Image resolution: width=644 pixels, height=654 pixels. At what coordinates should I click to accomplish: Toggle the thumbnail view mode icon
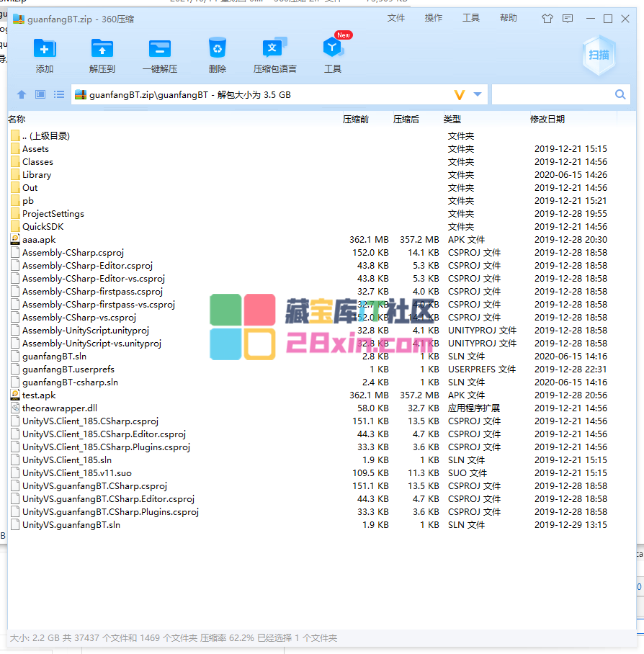(40, 94)
